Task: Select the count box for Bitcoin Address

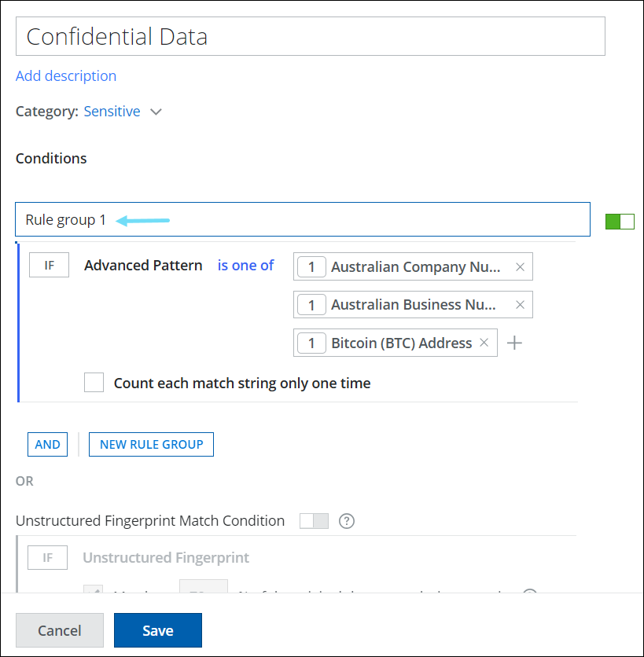Action: (311, 343)
